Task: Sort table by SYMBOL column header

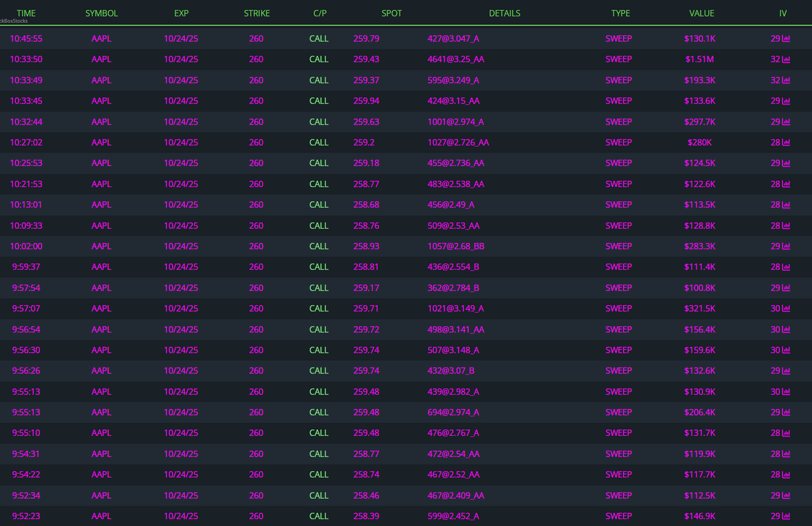Action: click(101, 14)
